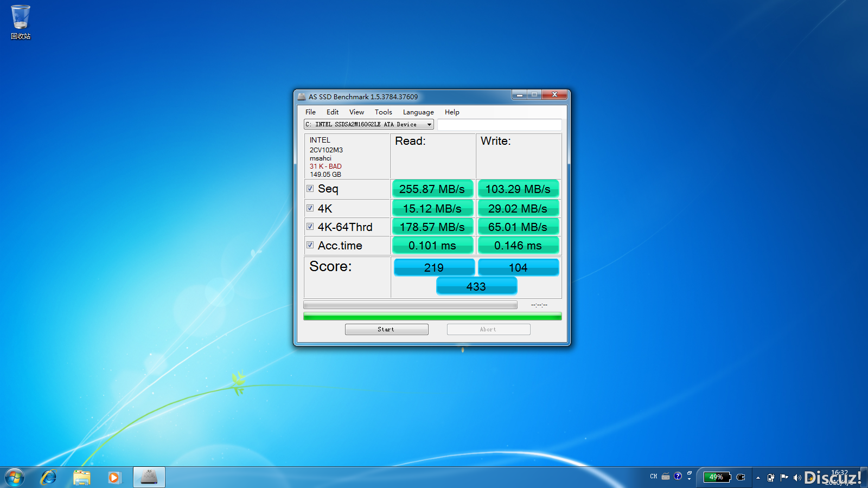This screenshot has width=868, height=488.
Task: Click read access time 0.101 ms
Action: click(432, 245)
